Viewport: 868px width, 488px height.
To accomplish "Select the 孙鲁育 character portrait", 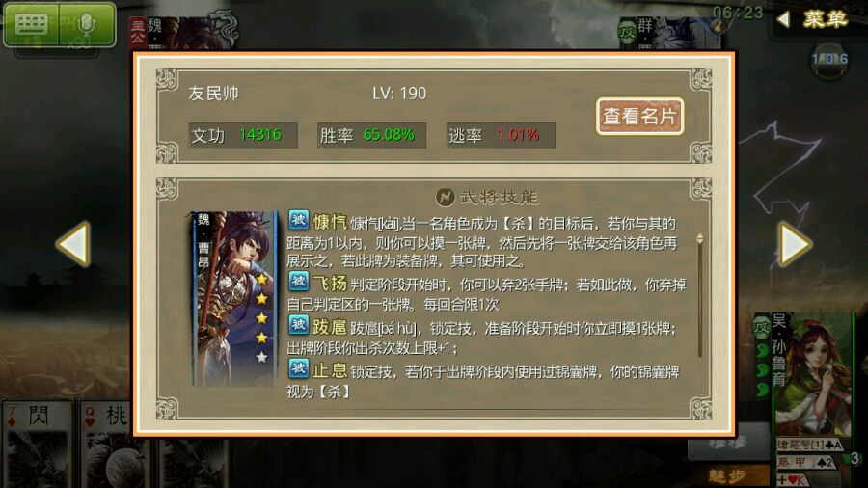I will (x=806, y=374).
